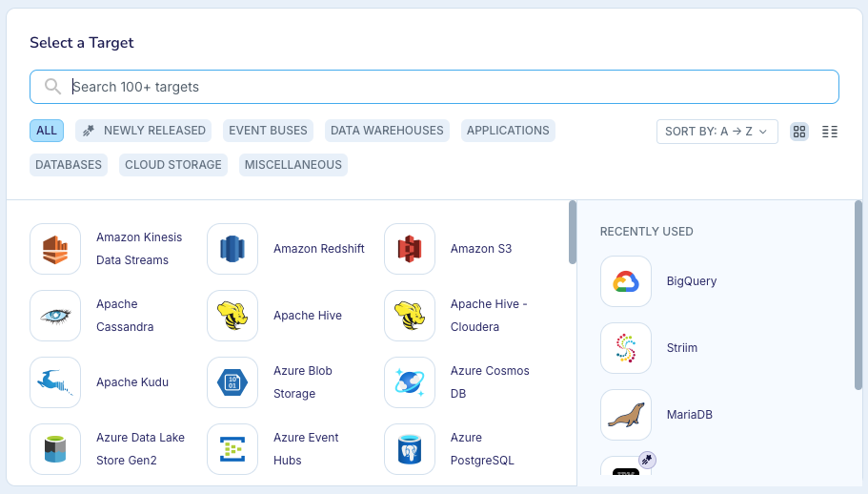Open the Sort By A to Z dropdown
Screen dimensions: 868x494
(717, 132)
